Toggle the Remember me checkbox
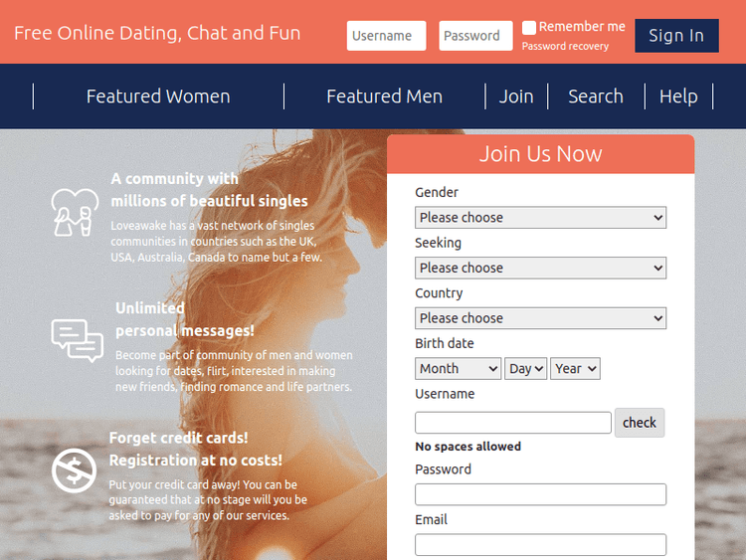The width and height of the screenshot is (746, 560). click(x=529, y=28)
